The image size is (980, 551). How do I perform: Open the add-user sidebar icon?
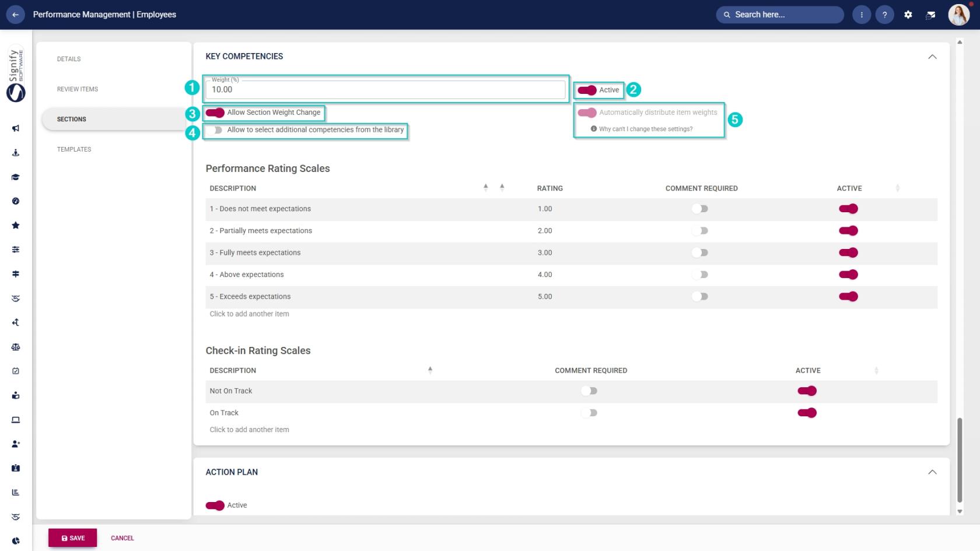coord(16,444)
